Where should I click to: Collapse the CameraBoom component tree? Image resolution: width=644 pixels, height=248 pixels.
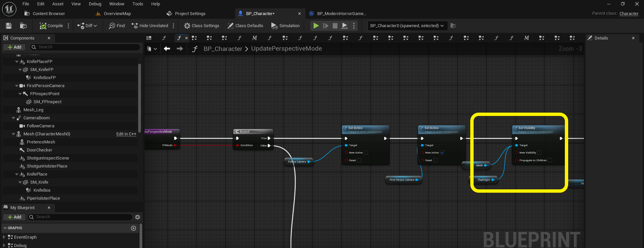pyautogui.click(x=14, y=118)
